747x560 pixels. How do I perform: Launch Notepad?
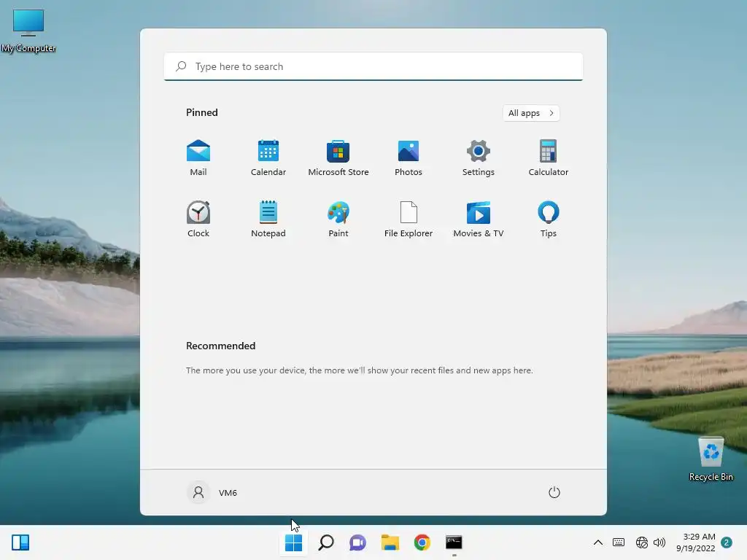tap(268, 219)
